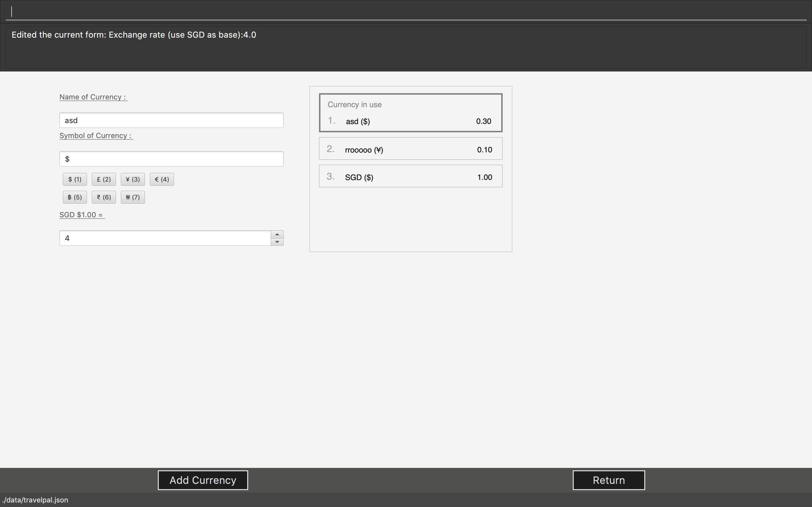Pick the euro symbol (4) button
The height and width of the screenshot is (507, 812).
click(162, 179)
